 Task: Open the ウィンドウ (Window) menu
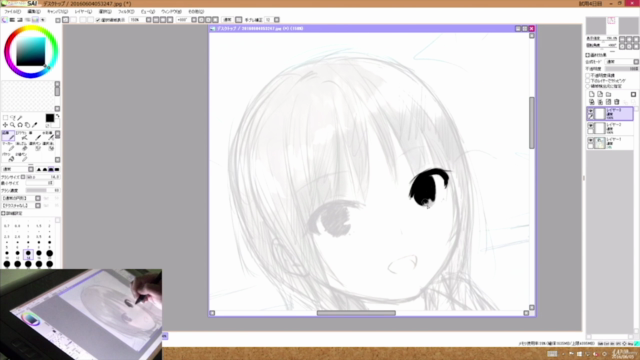(171, 11)
